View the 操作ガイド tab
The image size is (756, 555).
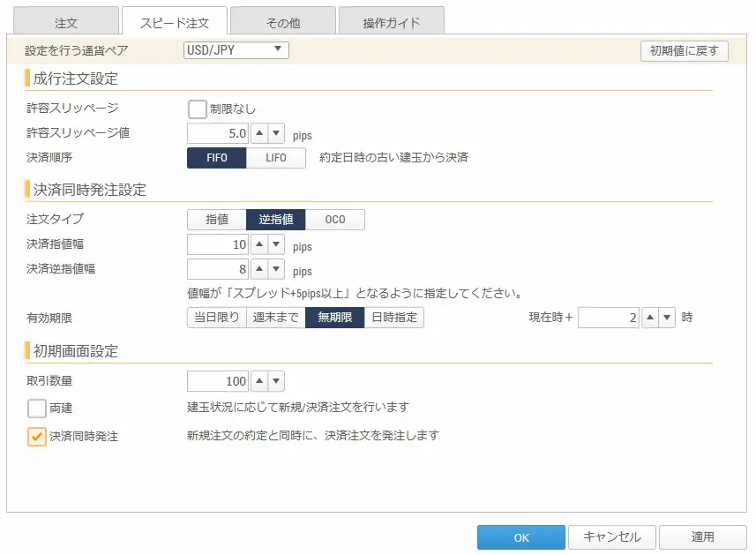(x=391, y=19)
